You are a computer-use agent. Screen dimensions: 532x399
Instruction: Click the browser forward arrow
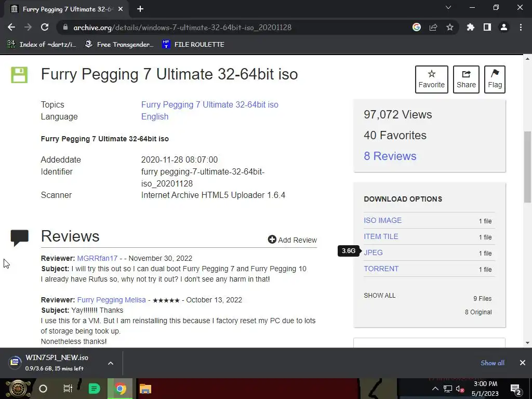pyautogui.click(x=28, y=27)
